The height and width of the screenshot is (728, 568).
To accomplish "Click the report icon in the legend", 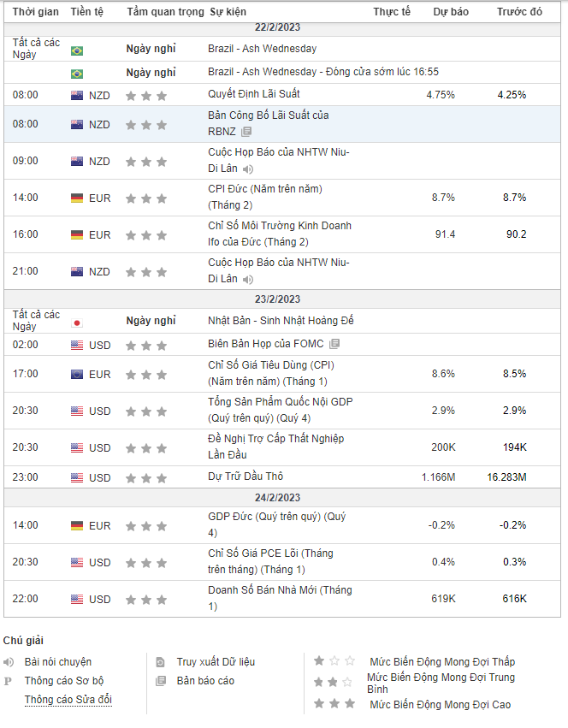I will point(160,681).
